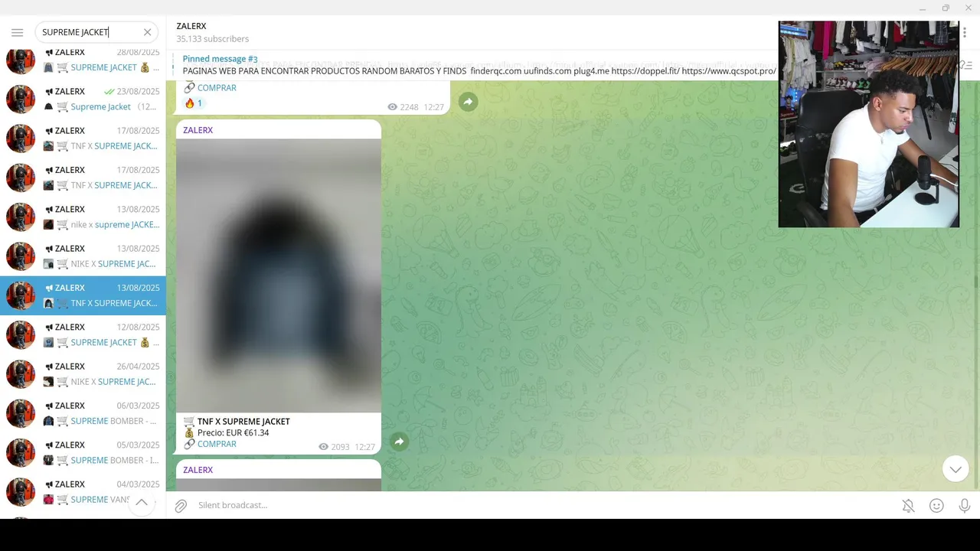
Task: Open search result dated 12/08/2025
Action: click(83, 334)
